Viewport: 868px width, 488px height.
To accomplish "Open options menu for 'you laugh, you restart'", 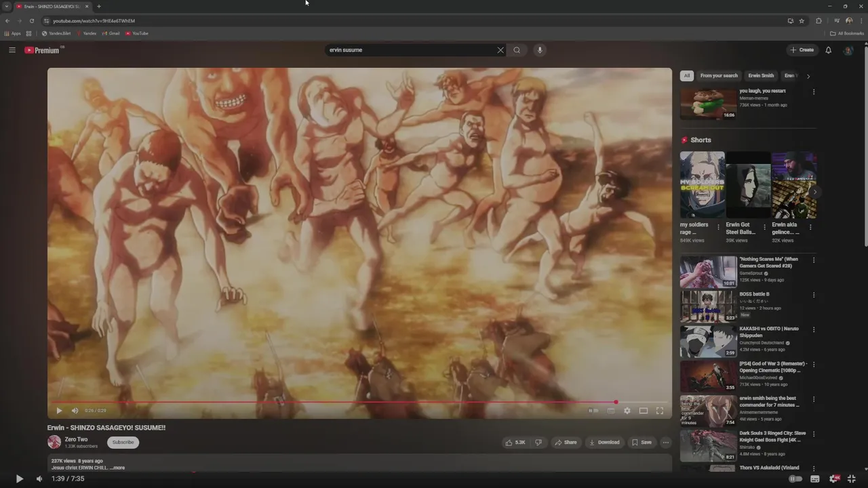I will [x=814, y=91].
